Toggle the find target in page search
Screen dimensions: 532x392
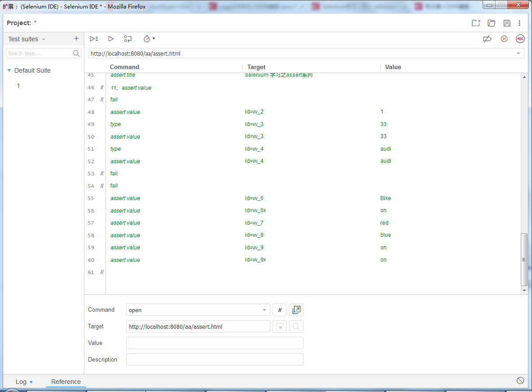click(296, 327)
